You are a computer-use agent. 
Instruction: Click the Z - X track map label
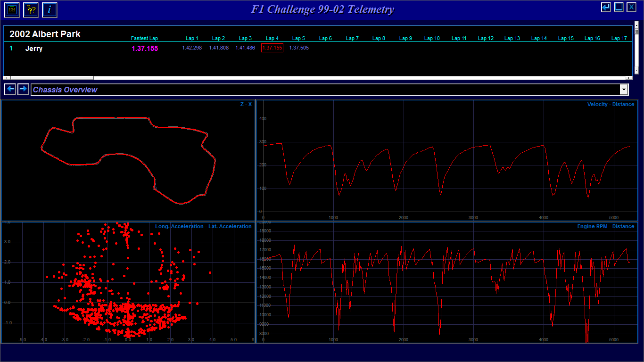246,104
